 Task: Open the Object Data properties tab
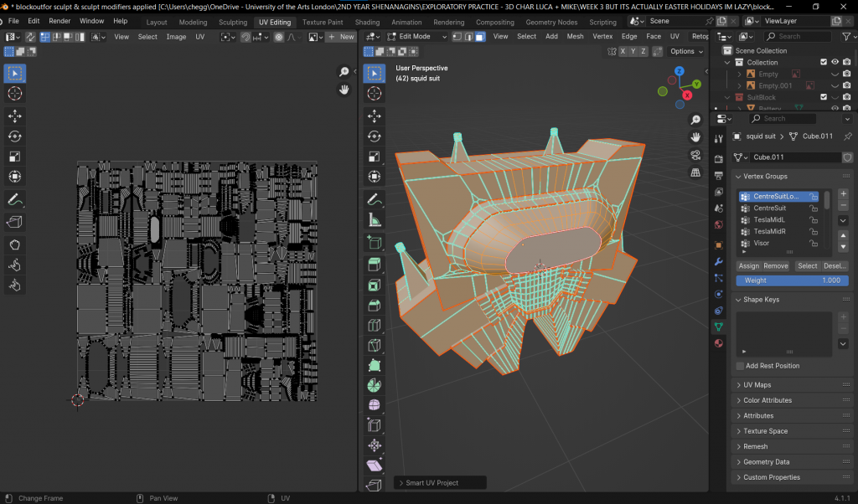coord(718,327)
